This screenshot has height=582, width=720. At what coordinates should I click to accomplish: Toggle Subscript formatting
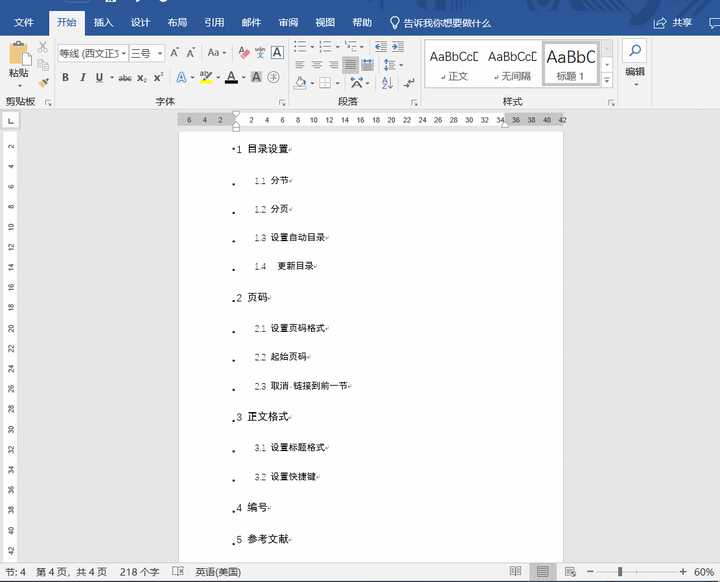click(142, 78)
